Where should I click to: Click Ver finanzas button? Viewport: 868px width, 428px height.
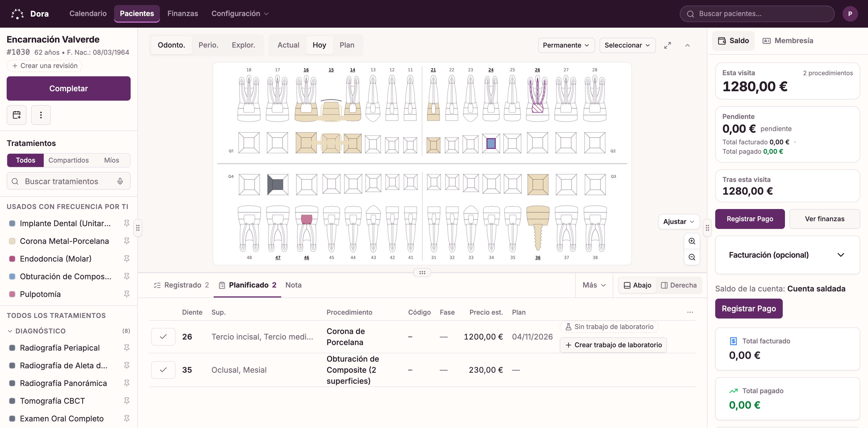pos(825,219)
